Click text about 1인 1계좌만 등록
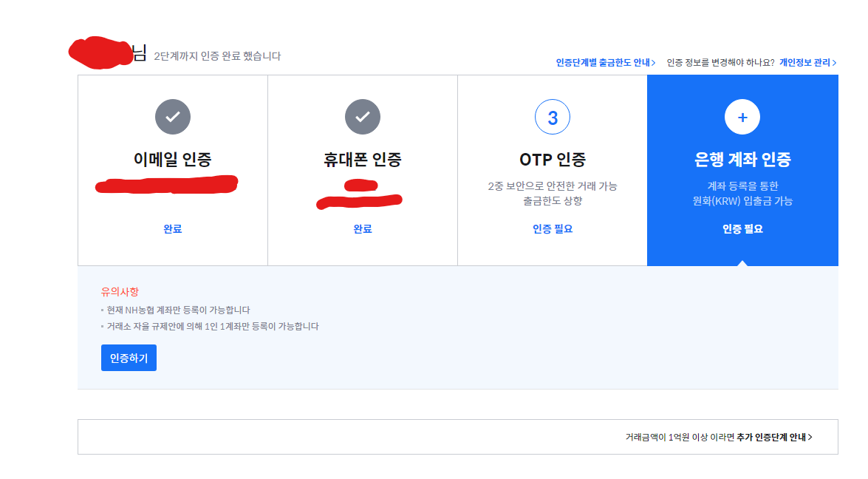 (x=213, y=326)
